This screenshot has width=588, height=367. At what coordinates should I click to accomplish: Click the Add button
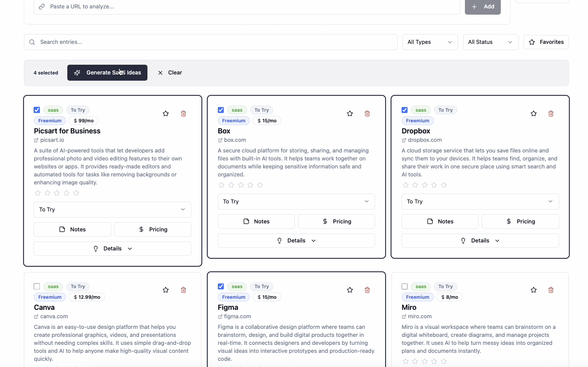[483, 7]
